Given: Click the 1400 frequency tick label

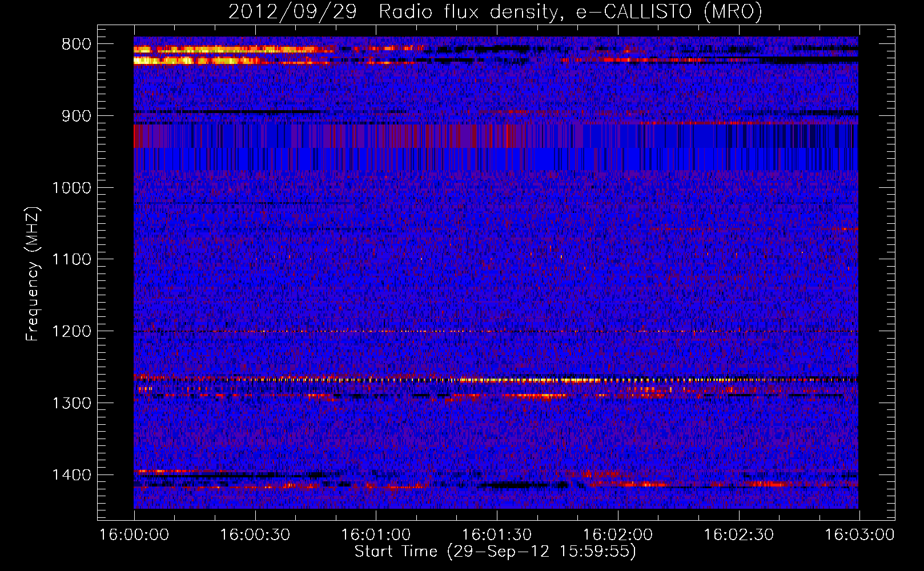Looking at the screenshot, I should point(72,475).
